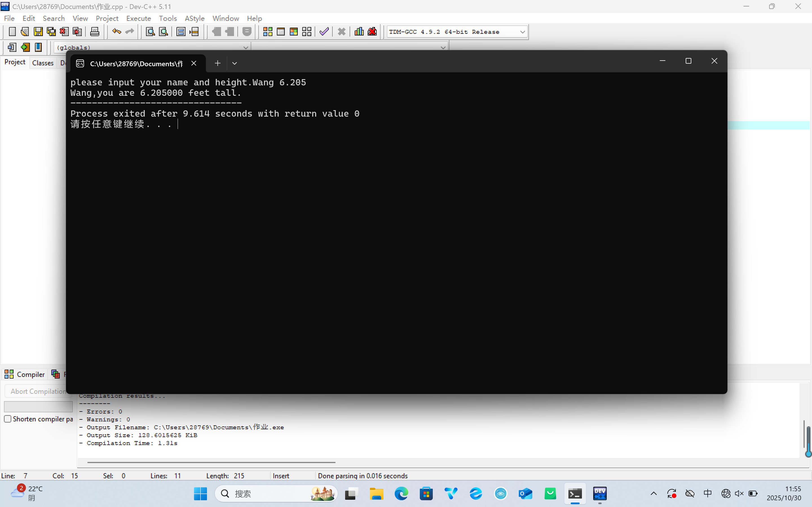The height and width of the screenshot is (507, 812).
Task: Click the Undo arrow icon
Action: point(116,32)
